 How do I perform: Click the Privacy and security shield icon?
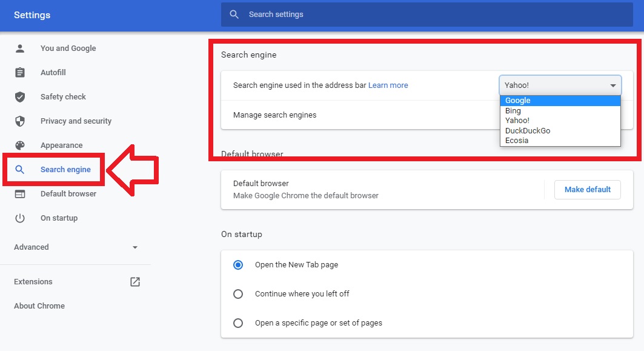click(20, 121)
